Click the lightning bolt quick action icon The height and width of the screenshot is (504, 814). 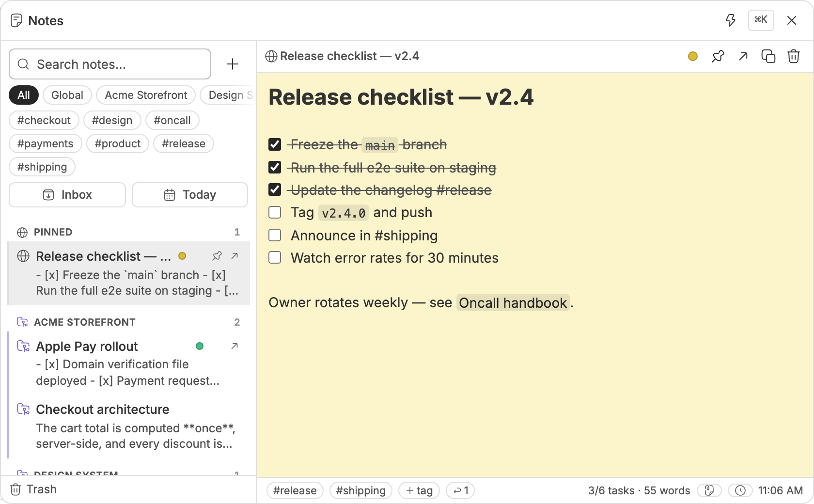[x=731, y=20]
